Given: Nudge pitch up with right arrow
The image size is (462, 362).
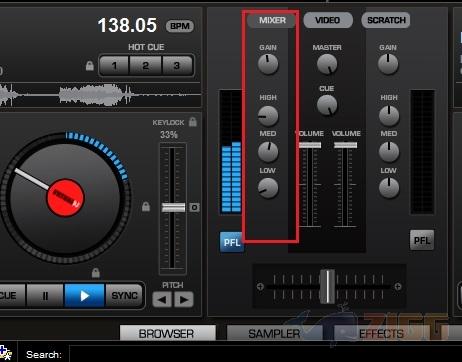Looking at the screenshot, I should pos(183,299).
